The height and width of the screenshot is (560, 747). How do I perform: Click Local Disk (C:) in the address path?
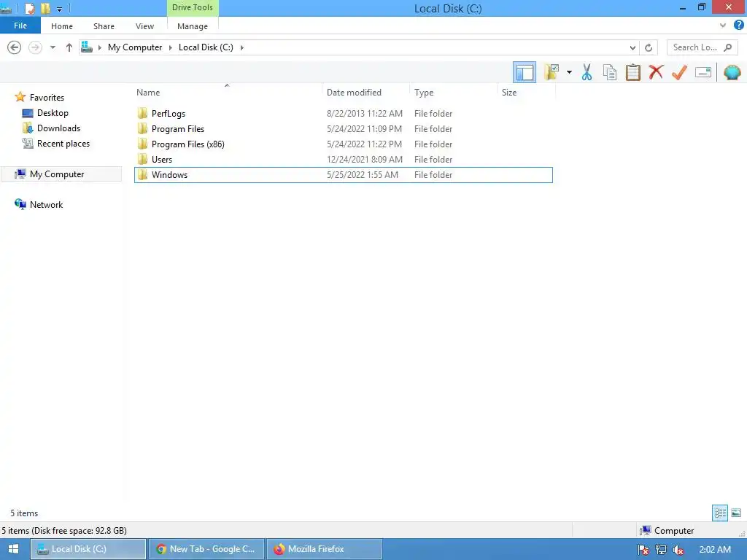(x=206, y=47)
